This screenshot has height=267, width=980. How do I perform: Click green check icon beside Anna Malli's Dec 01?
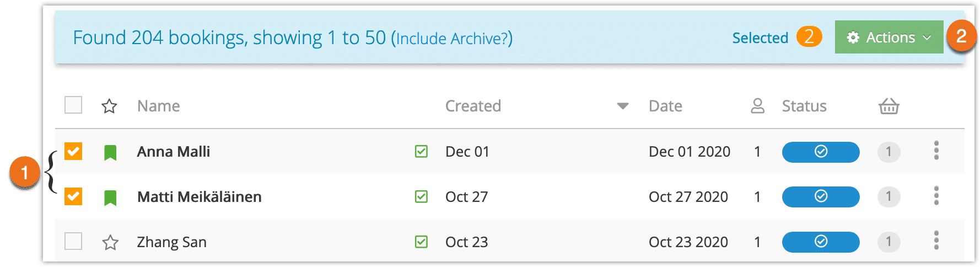(x=421, y=151)
